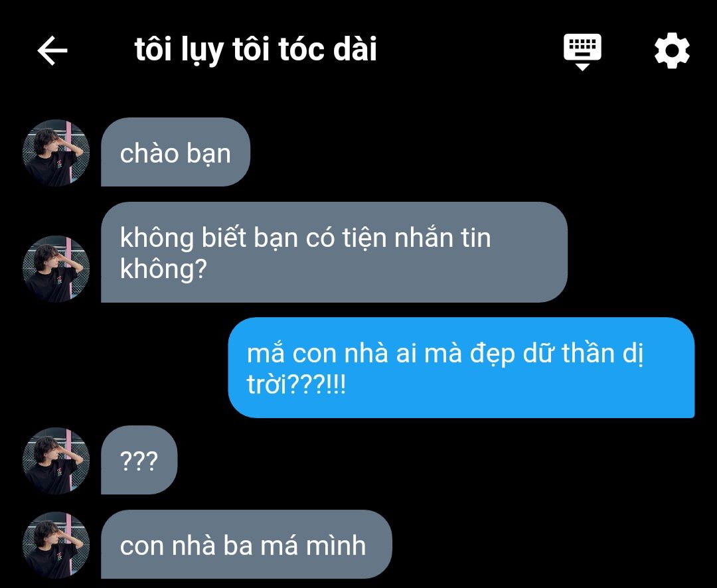Open the avatar beside 'chào bạn'
Viewport: 717px width, 588px height.
click(x=56, y=153)
